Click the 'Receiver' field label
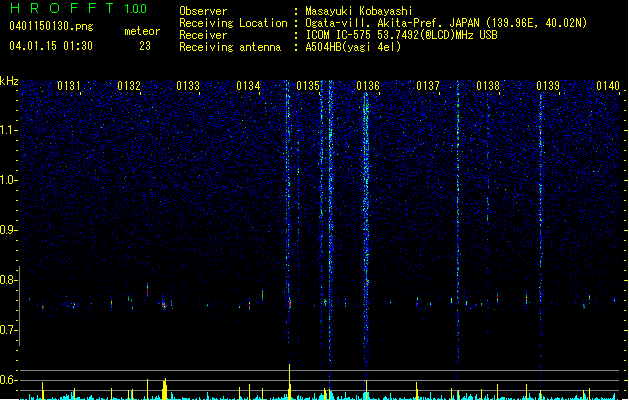The image size is (629, 400). tap(203, 35)
